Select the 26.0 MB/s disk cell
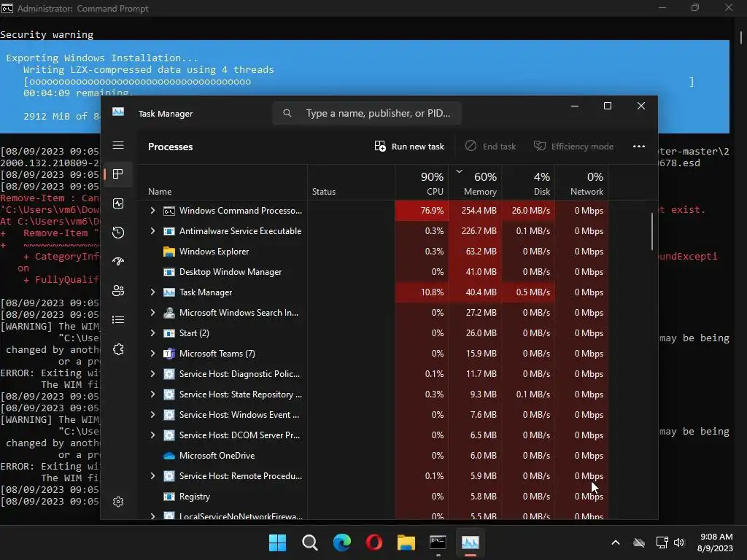The width and height of the screenshot is (747, 560). pos(528,211)
